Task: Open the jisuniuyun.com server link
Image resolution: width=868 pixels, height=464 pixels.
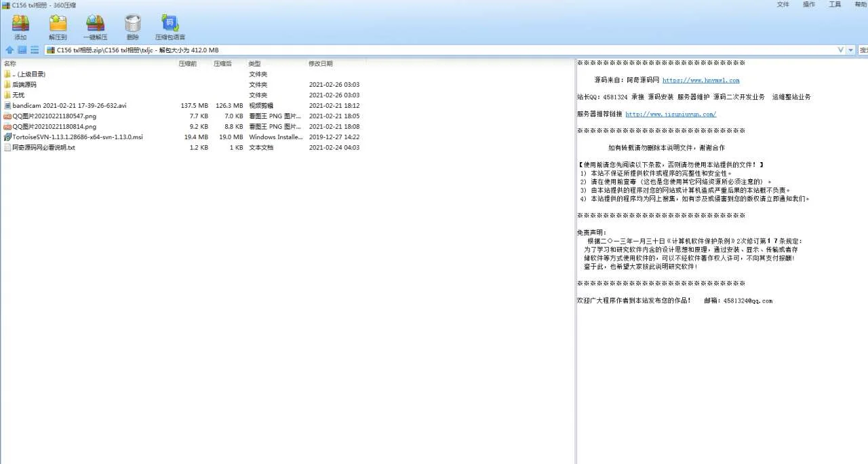Action: (x=670, y=115)
